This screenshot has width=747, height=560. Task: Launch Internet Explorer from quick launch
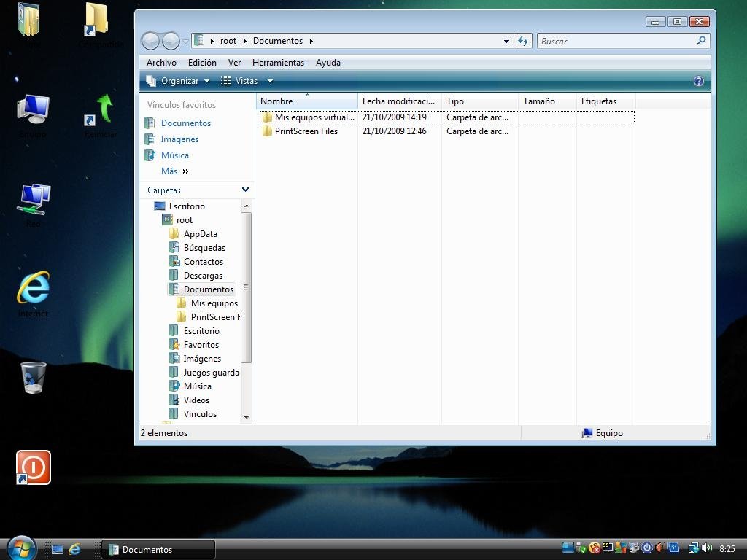(x=75, y=550)
